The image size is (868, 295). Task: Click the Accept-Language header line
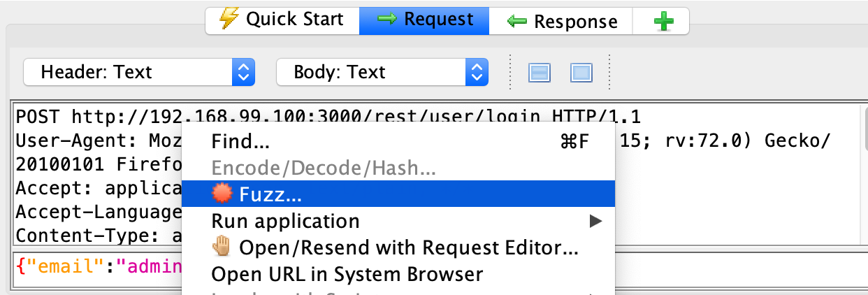pyautogui.click(x=98, y=212)
